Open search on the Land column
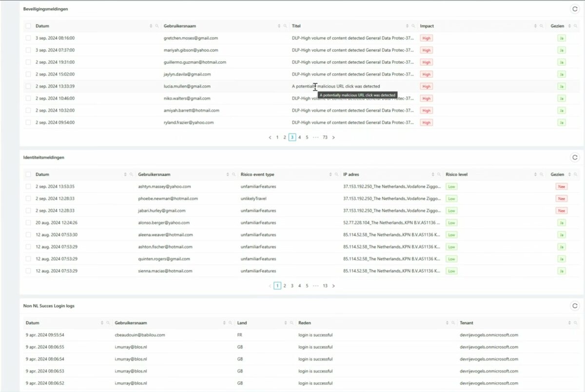Viewport: 585px width, 392px height. click(x=292, y=323)
